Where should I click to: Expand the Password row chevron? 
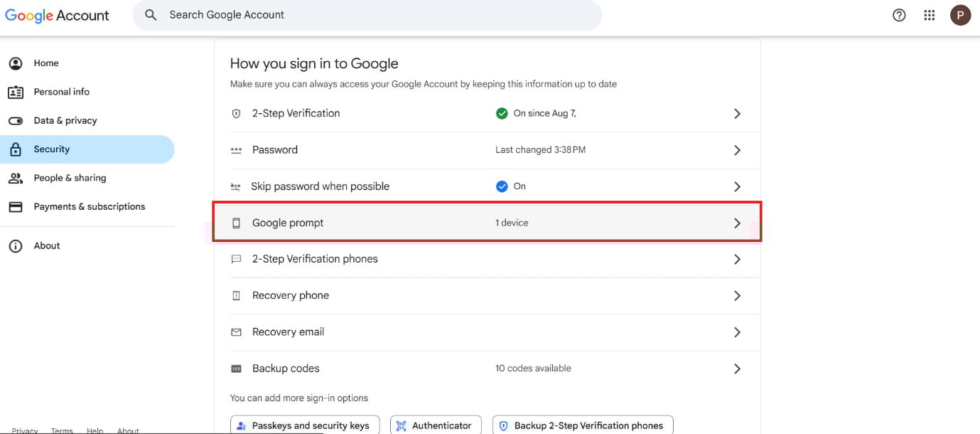coord(737,150)
